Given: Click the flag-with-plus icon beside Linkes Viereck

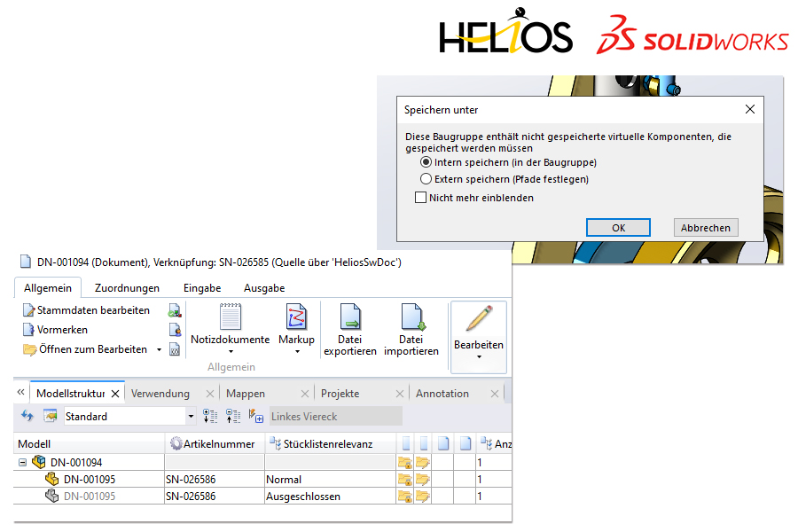Looking at the screenshot, I should pos(256,416).
